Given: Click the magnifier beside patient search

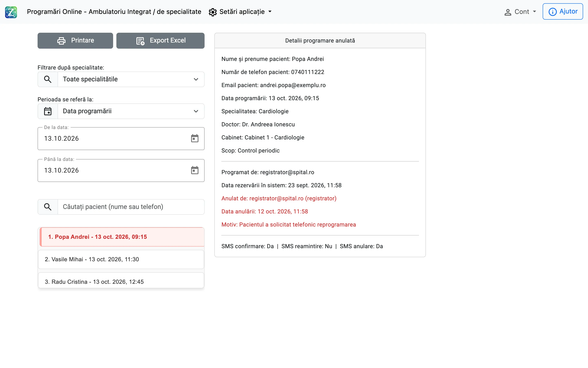Looking at the screenshot, I should point(48,207).
